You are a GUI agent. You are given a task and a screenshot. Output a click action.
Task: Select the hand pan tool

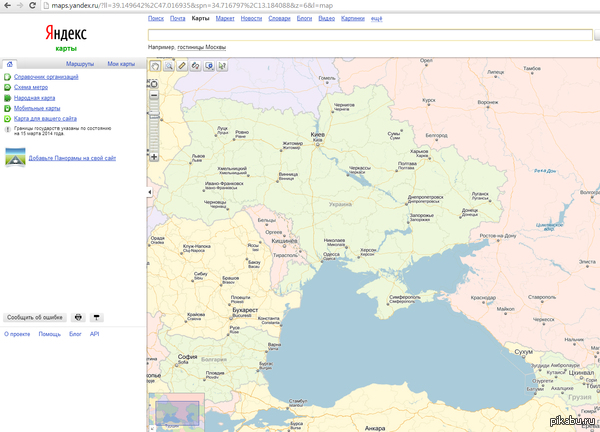tap(155, 65)
